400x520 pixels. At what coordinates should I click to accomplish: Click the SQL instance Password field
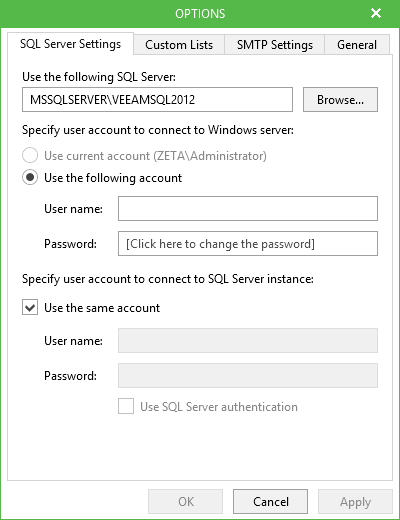click(248, 376)
